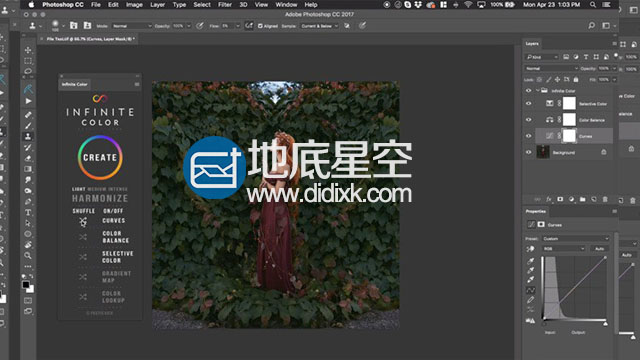The width and height of the screenshot is (640, 360).
Task: Select the Zoom tool in toolbar
Action: (x=28, y=256)
